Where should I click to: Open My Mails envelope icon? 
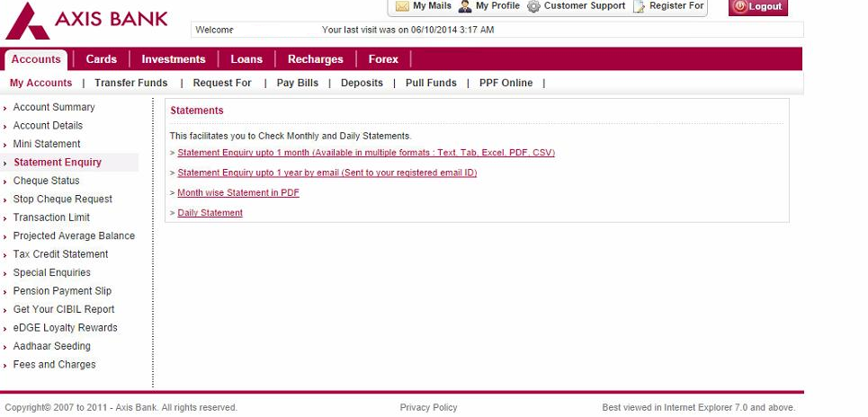tap(401, 6)
